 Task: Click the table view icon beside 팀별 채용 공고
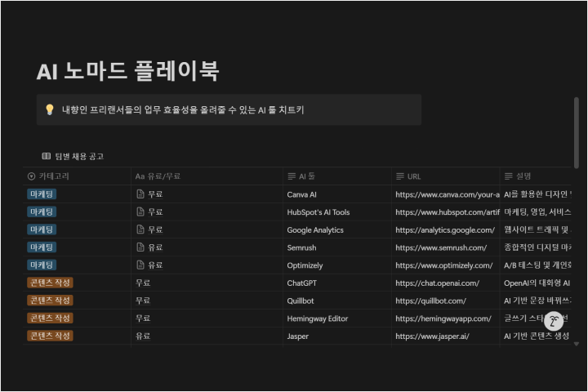point(46,156)
